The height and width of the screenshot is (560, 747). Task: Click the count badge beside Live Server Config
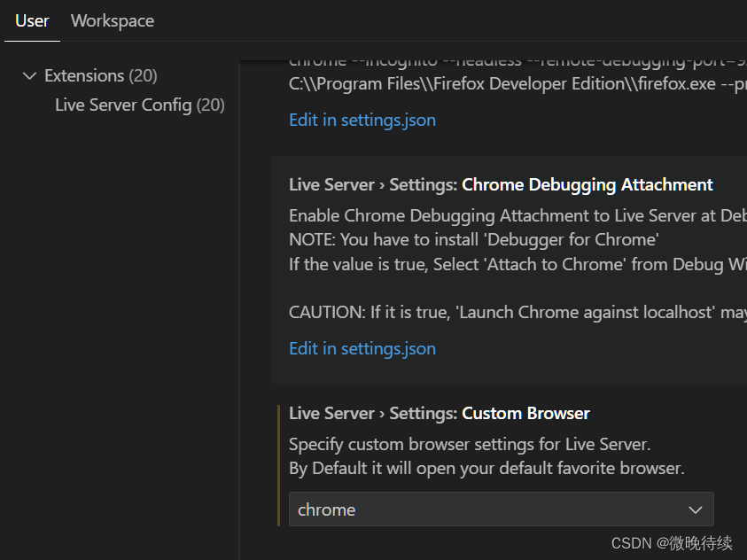click(211, 105)
